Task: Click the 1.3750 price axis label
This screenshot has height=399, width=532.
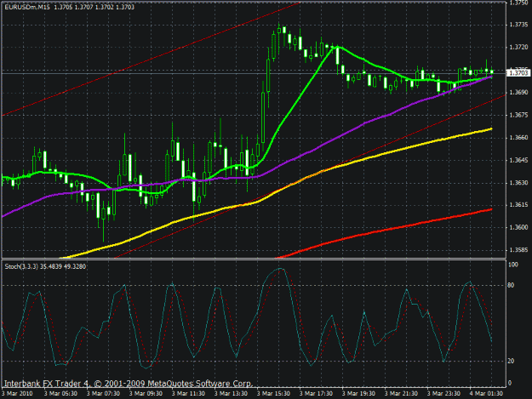Action: click(x=518, y=3)
